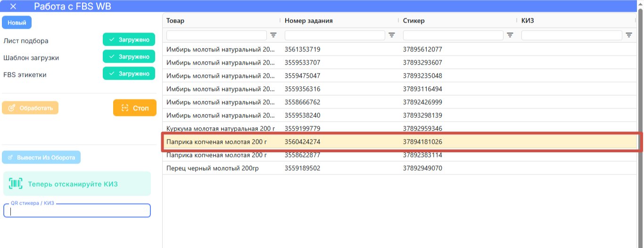Focus the QR стикера / КИЗ input field
The width and height of the screenshot is (644, 248).
tap(77, 211)
